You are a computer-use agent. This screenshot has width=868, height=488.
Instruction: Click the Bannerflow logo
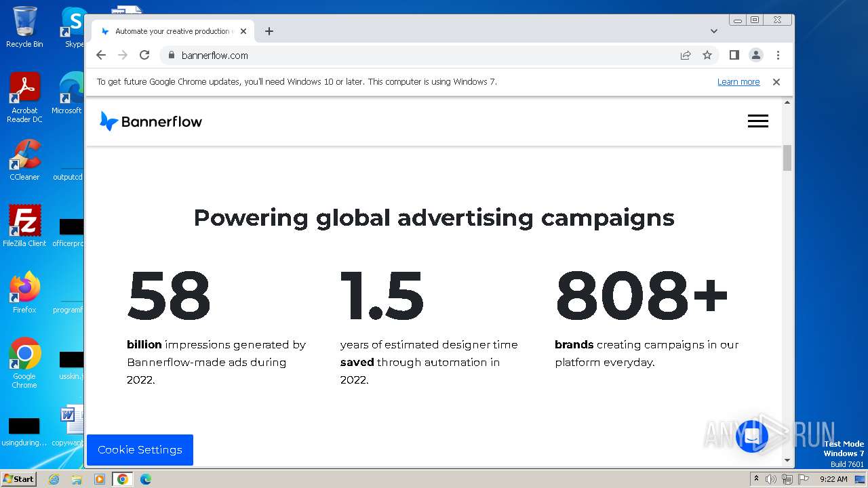pyautogui.click(x=151, y=121)
